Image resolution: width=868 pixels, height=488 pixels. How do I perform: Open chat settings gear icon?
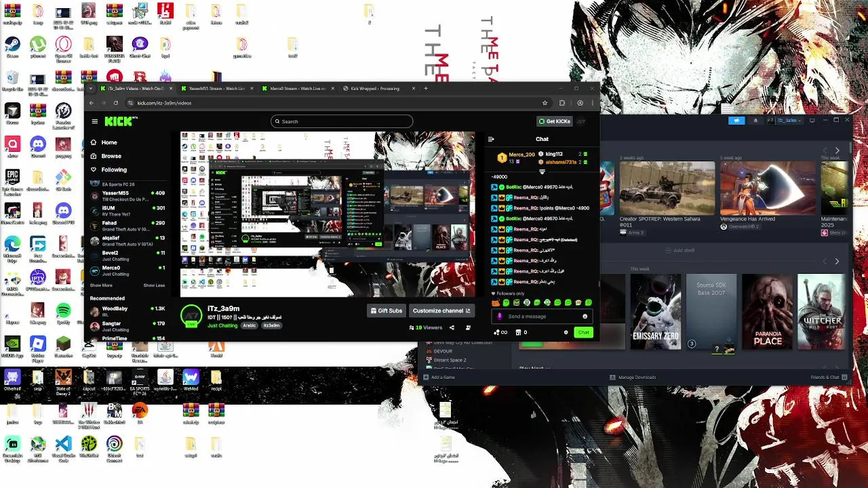pyautogui.click(x=566, y=332)
